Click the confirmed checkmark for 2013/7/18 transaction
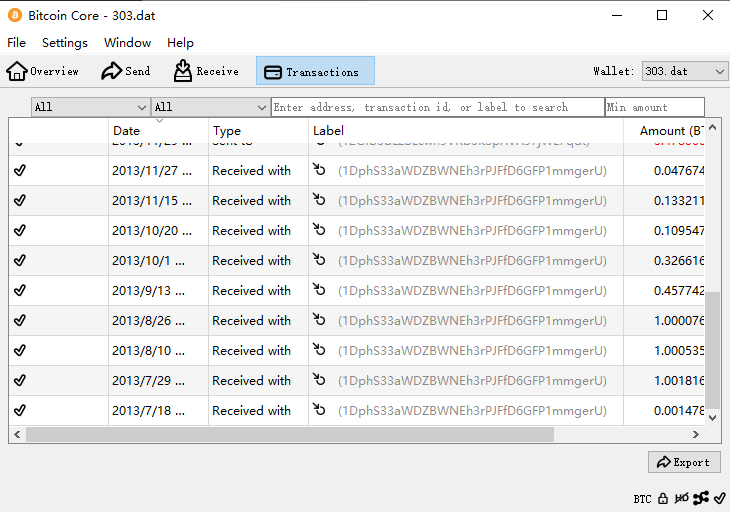This screenshot has height=512, width=730. 20,410
